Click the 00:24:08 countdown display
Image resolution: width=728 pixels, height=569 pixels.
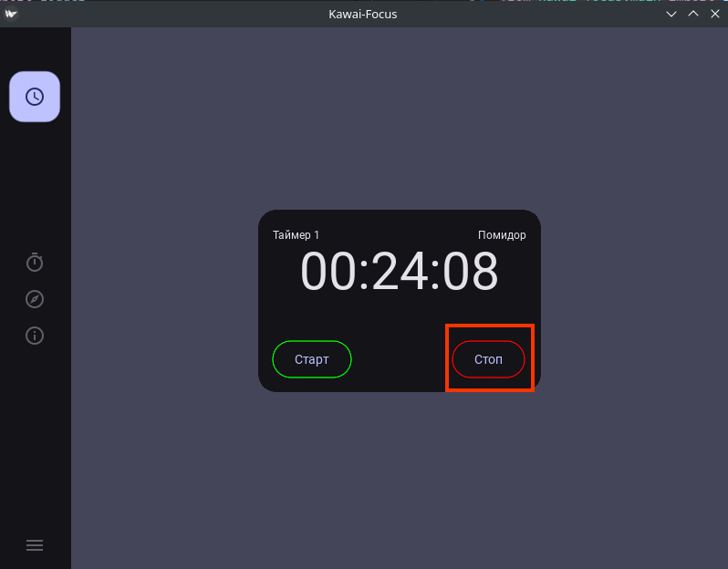[399, 272]
